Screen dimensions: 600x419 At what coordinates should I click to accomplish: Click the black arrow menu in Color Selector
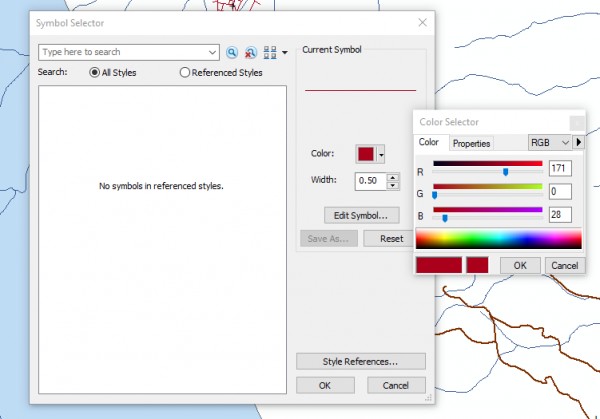579,142
